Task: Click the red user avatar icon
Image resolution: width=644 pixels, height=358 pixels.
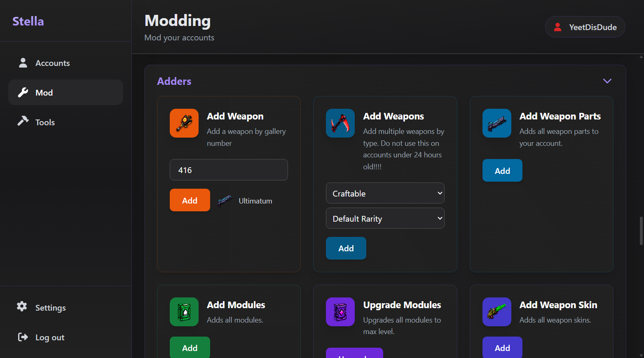Action: pyautogui.click(x=557, y=27)
